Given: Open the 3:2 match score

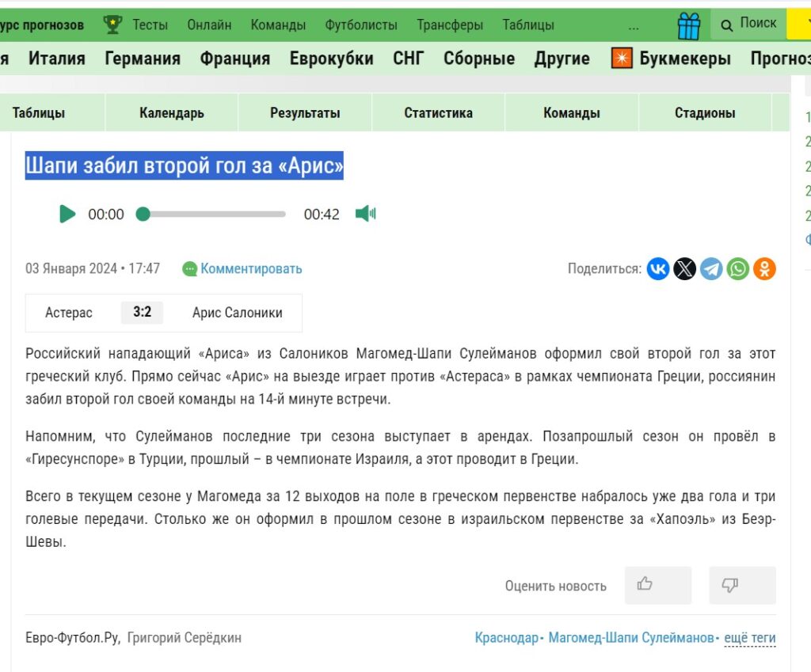Looking at the screenshot, I should click(x=142, y=313).
